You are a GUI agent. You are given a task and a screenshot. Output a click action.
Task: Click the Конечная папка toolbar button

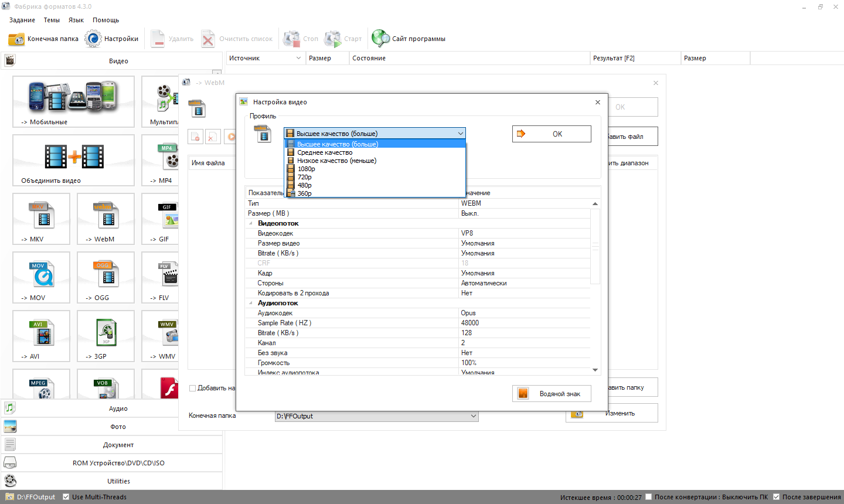(43, 39)
